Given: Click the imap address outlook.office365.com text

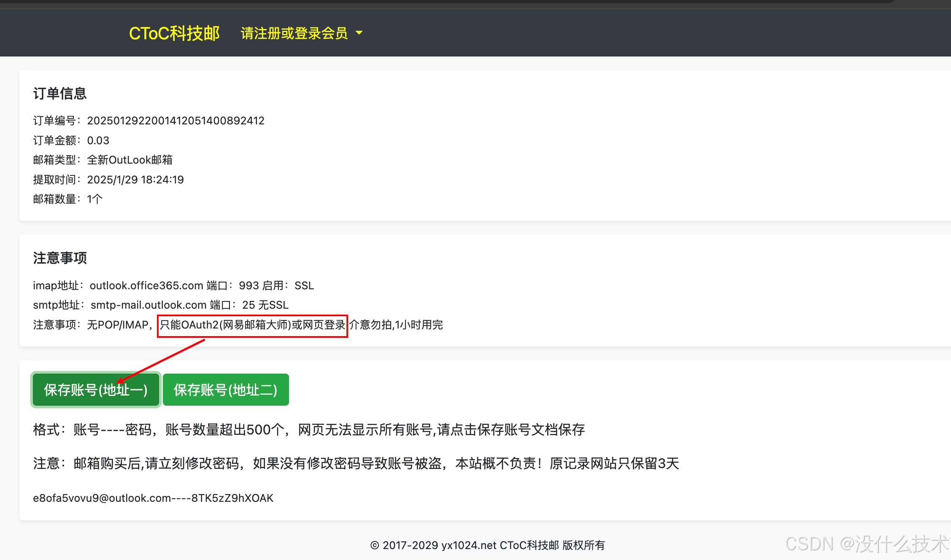Looking at the screenshot, I should [x=146, y=285].
